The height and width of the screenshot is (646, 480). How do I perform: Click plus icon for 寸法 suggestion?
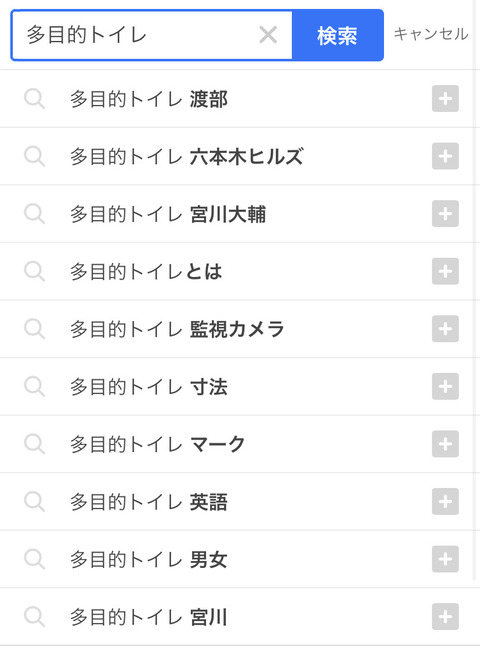[445, 386]
